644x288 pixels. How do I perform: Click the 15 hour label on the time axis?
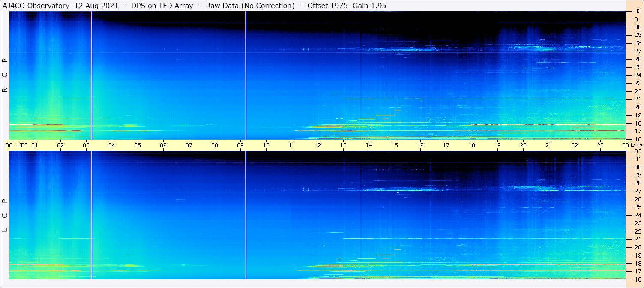coord(395,145)
